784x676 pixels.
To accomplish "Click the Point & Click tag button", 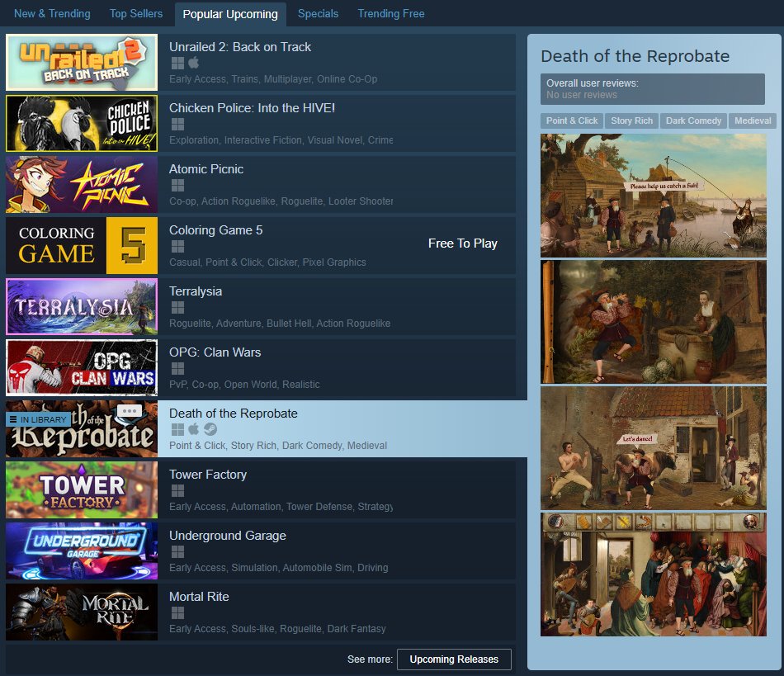I will (x=572, y=121).
